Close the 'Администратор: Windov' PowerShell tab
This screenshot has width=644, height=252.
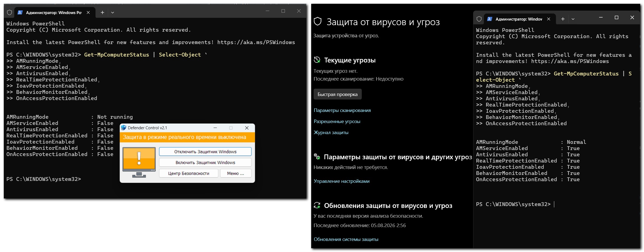coord(549,19)
